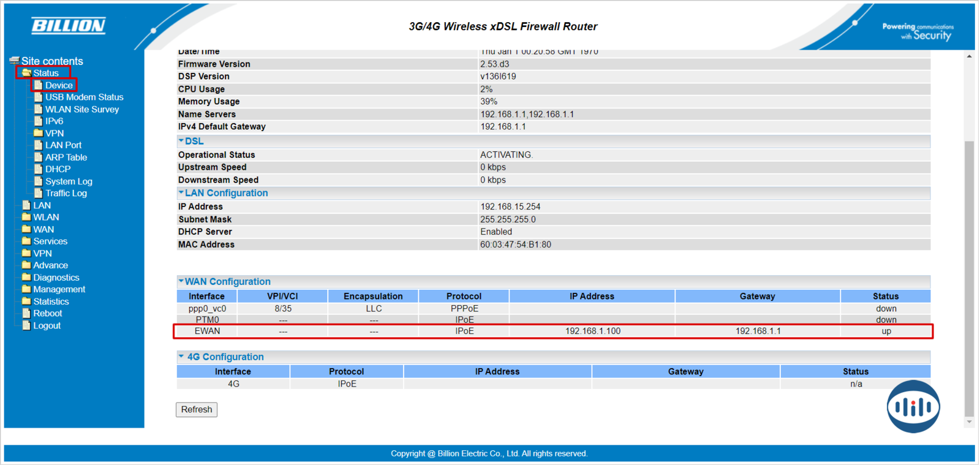Click the scrollbar down arrow

pyautogui.click(x=969, y=422)
